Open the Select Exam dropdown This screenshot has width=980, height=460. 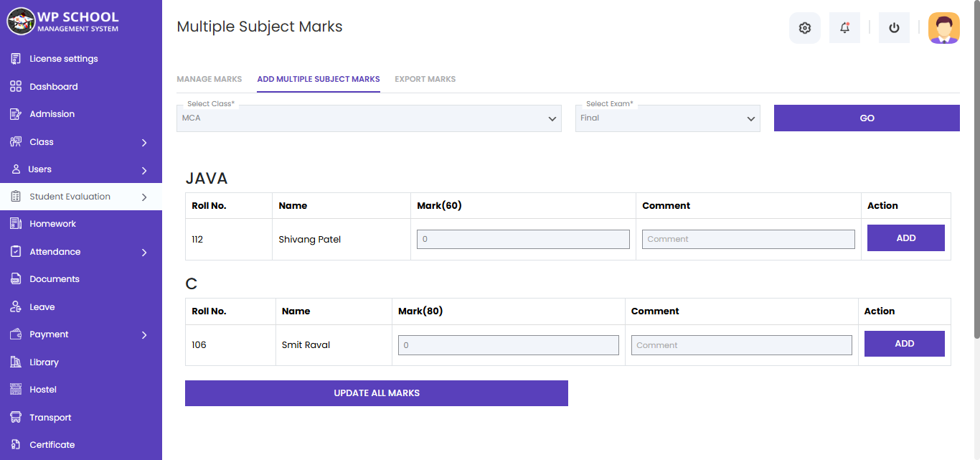(x=667, y=118)
